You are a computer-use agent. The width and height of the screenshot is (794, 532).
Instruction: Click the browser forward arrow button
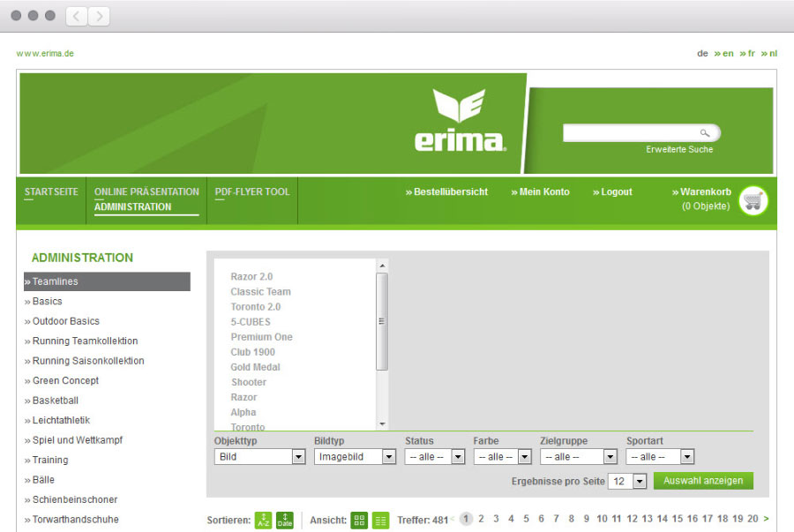99,16
